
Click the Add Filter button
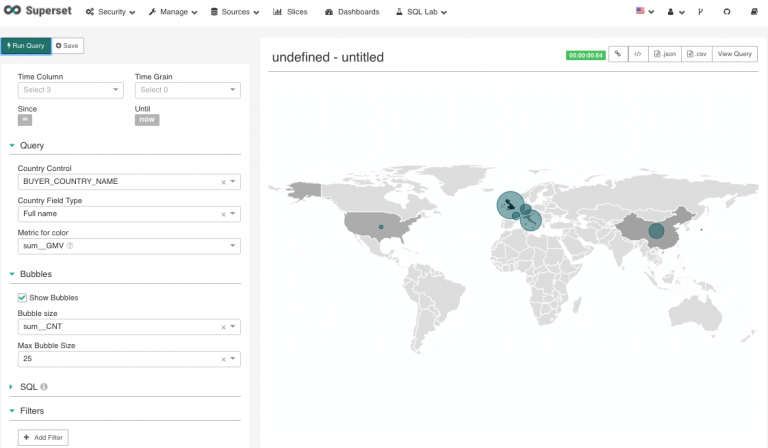pos(43,438)
